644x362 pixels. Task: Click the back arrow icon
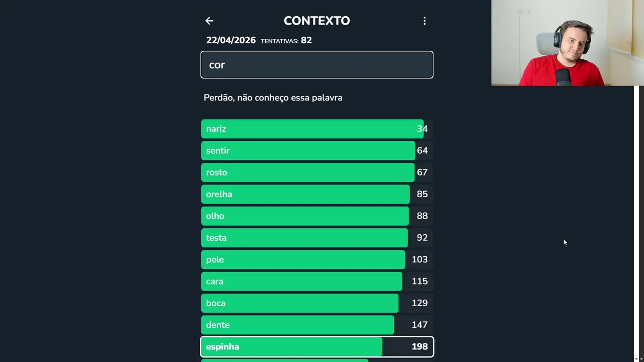(209, 21)
